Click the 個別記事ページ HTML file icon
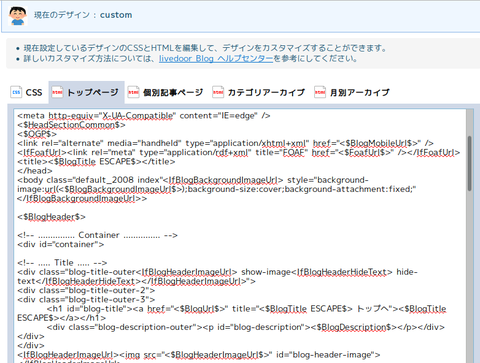480x363 pixels. point(133,92)
